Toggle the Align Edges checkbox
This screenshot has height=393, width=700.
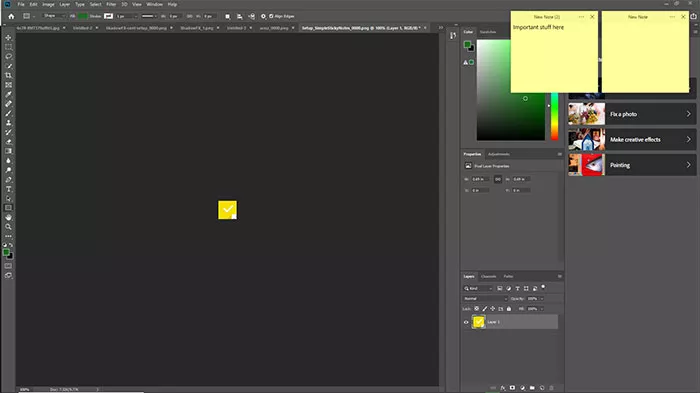click(271, 16)
